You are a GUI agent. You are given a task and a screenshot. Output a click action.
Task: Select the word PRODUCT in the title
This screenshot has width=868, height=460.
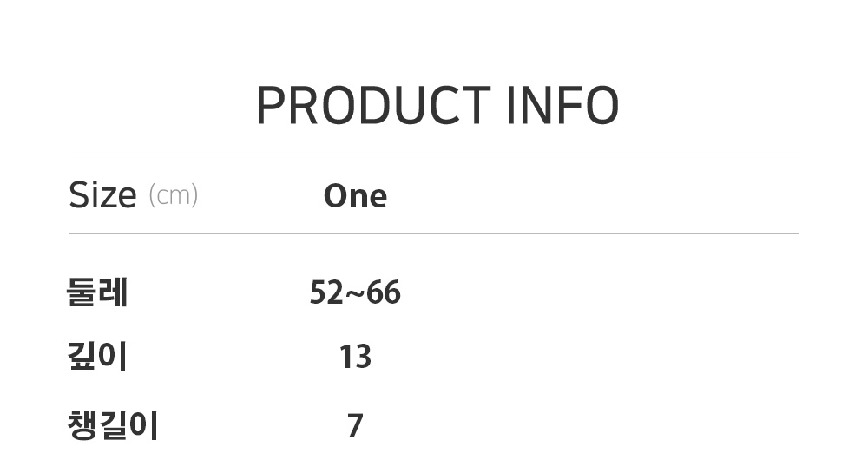(373, 107)
